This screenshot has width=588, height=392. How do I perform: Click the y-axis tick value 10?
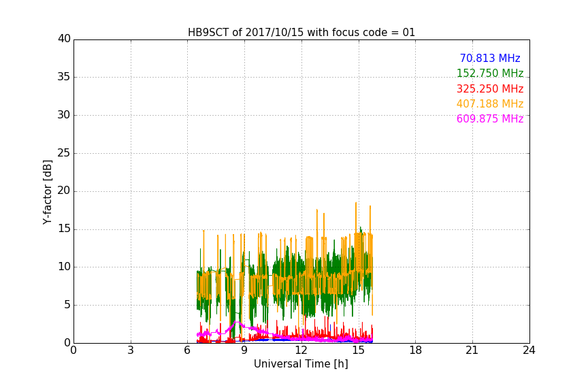point(64,267)
